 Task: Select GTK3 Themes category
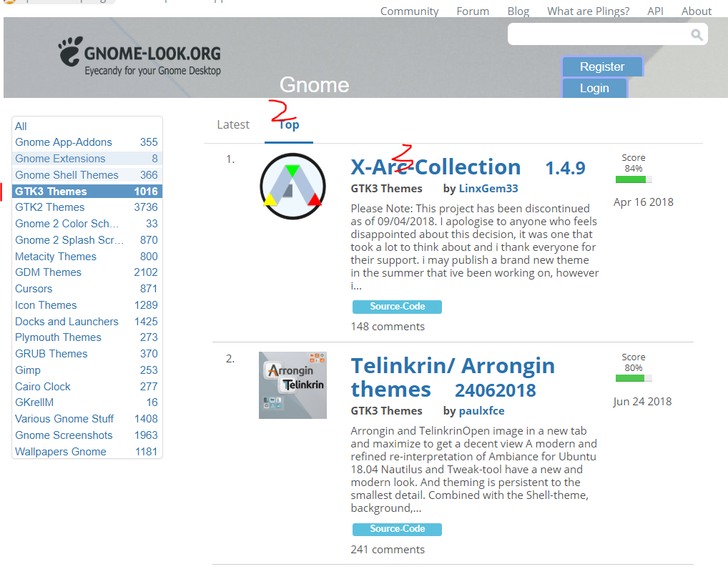coord(87,191)
